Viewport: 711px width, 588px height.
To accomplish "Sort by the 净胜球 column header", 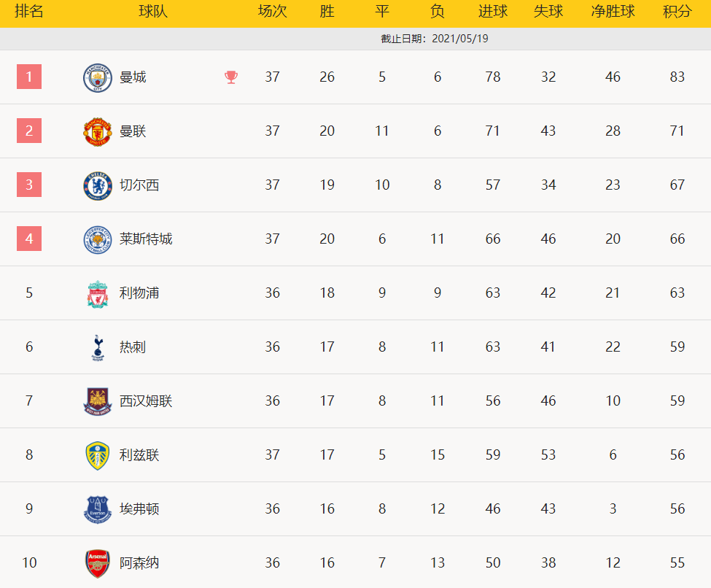I will click(x=613, y=12).
